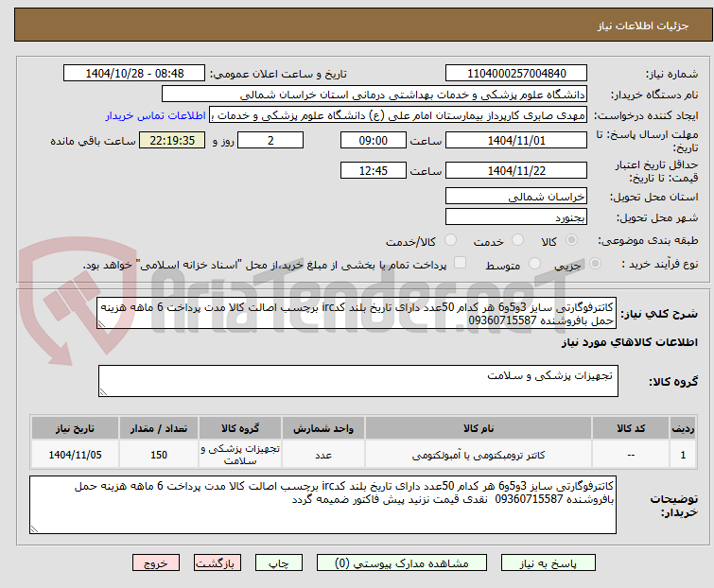Viewport: 714px width, 588px height.
Task: Click the گروه کالا table column header
Action: pos(240,428)
